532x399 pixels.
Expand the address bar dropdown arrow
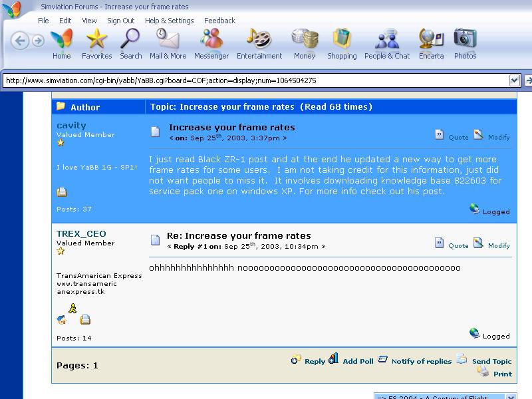[x=514, y=80]
